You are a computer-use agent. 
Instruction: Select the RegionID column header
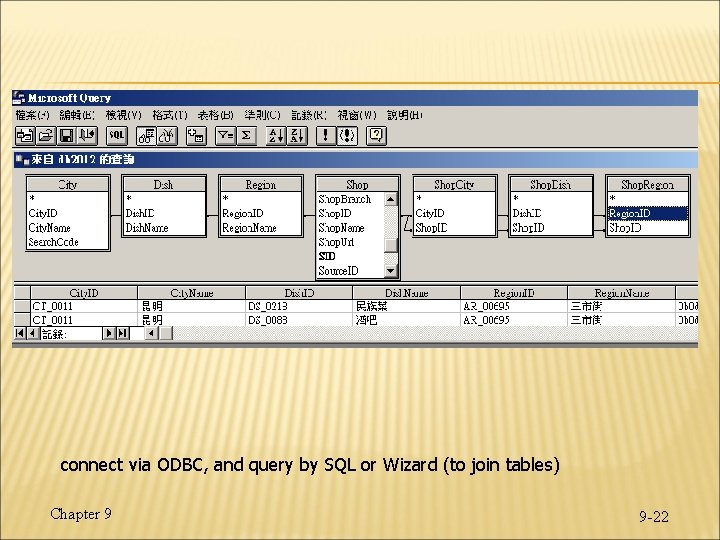pyautogui.click(x=514, y=293)
